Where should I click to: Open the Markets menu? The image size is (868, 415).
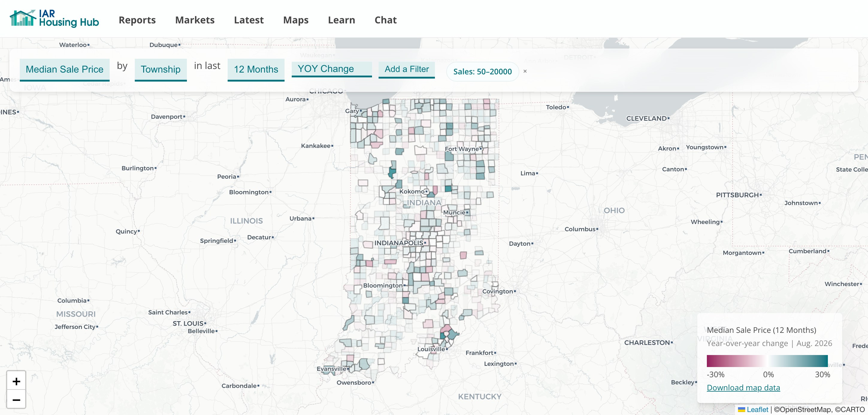tap(195, 20)
